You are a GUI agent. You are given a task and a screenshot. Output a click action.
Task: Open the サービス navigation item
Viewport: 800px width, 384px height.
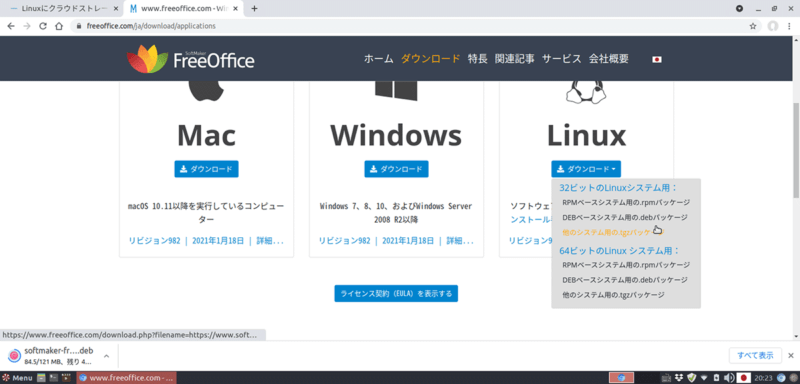point(562,59)
